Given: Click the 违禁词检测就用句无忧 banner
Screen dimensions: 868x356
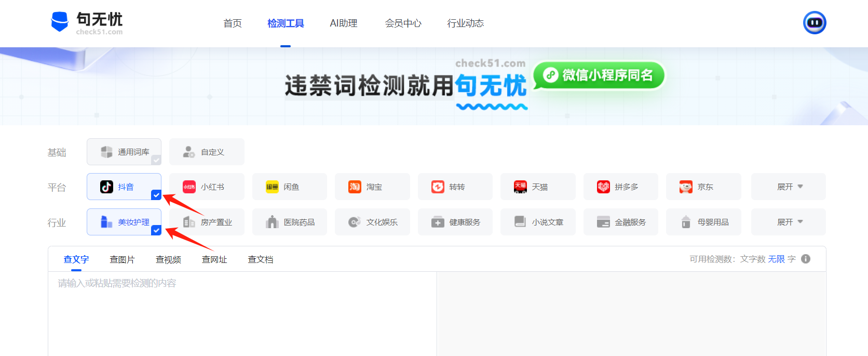Looking at the screenshot, I should tap(405, 86).
